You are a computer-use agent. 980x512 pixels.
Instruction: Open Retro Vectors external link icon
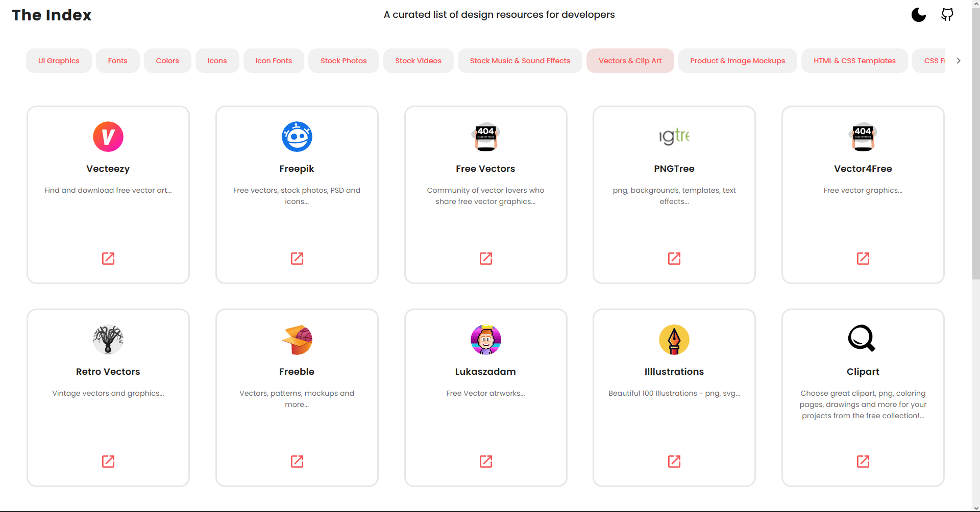[108, 462]
